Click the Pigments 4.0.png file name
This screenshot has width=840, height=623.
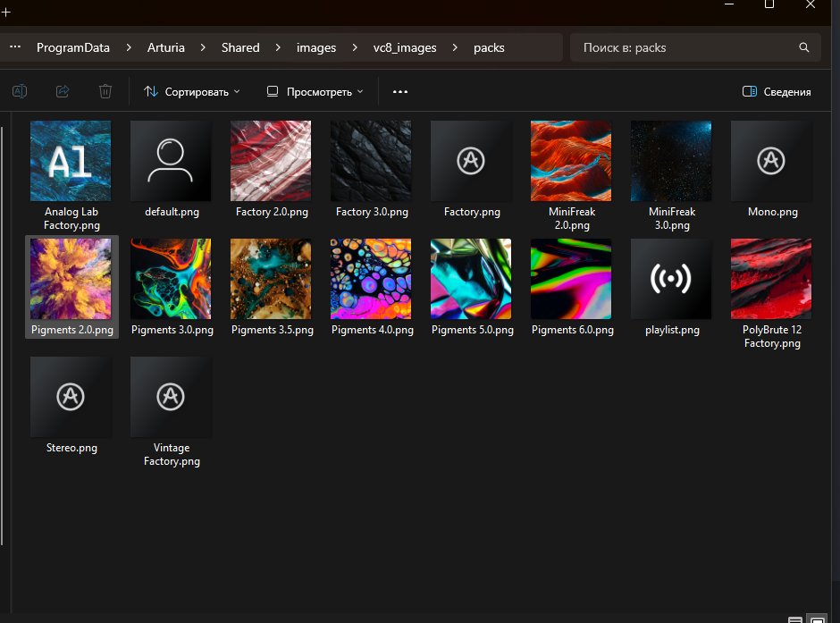[x=373, y=330]
